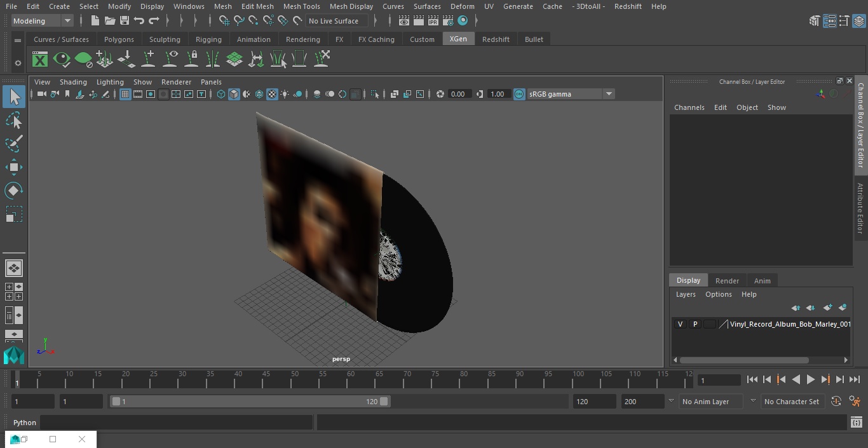
Task: Toggle textured display checker icon
Action: (x=272, y=94)
